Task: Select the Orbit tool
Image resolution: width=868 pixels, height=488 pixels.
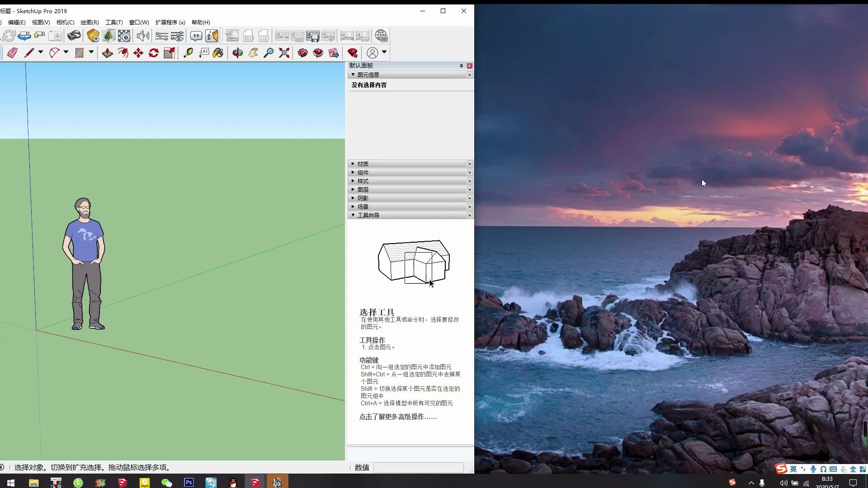Action: 237,53
